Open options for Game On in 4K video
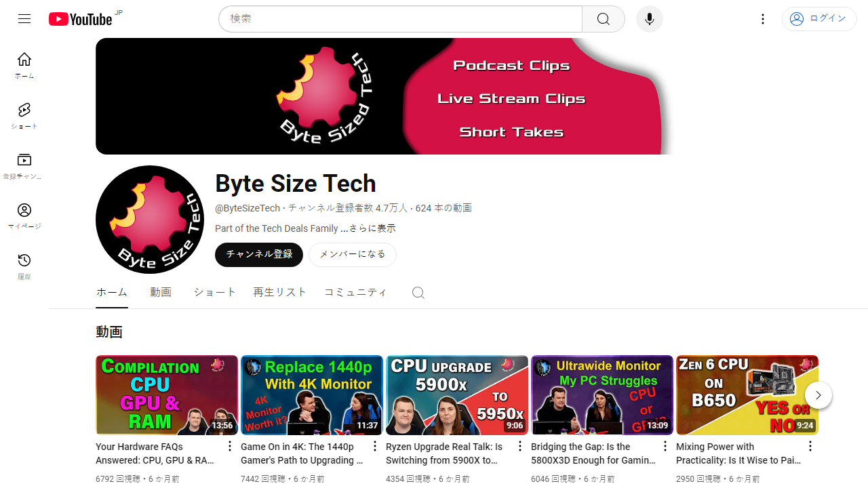 375,446
